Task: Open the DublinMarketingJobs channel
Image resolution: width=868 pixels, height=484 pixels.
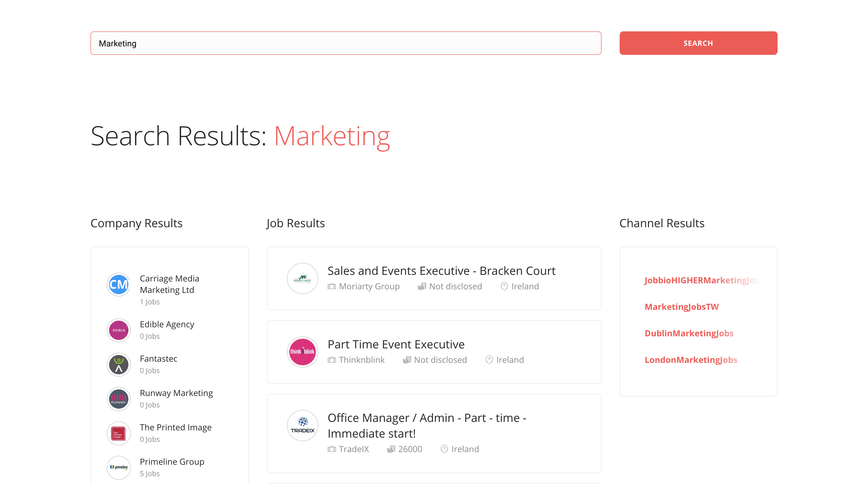Action: click(689, 333)
